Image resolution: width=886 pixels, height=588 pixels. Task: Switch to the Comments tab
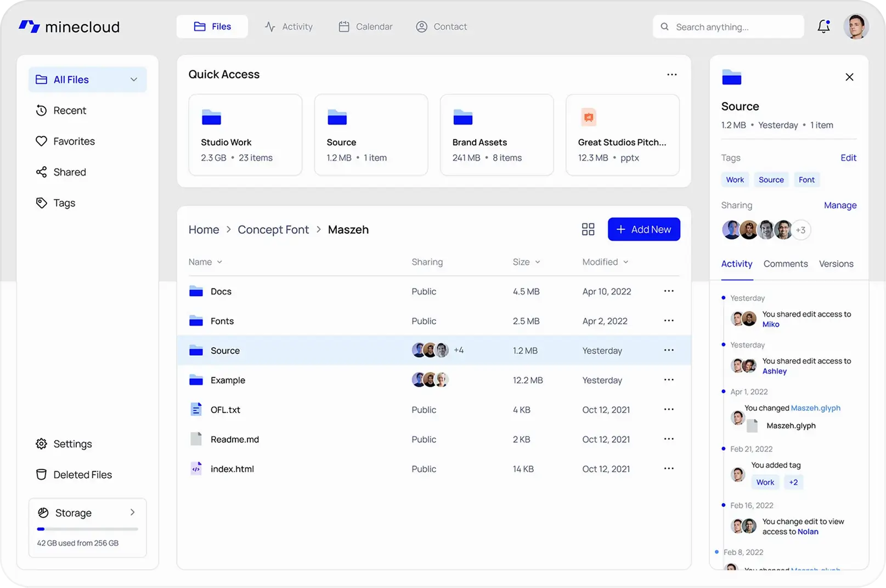click(785, 264)
